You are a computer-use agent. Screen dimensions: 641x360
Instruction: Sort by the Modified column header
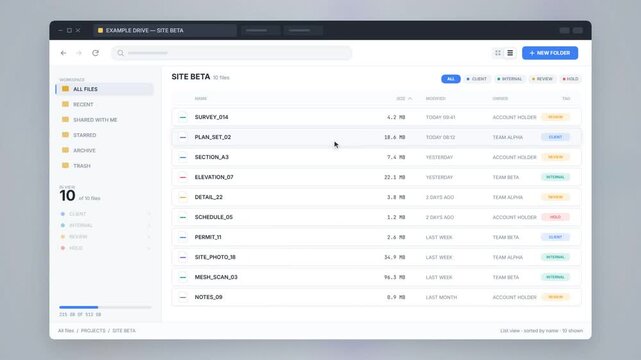click(x=435, y=98)
